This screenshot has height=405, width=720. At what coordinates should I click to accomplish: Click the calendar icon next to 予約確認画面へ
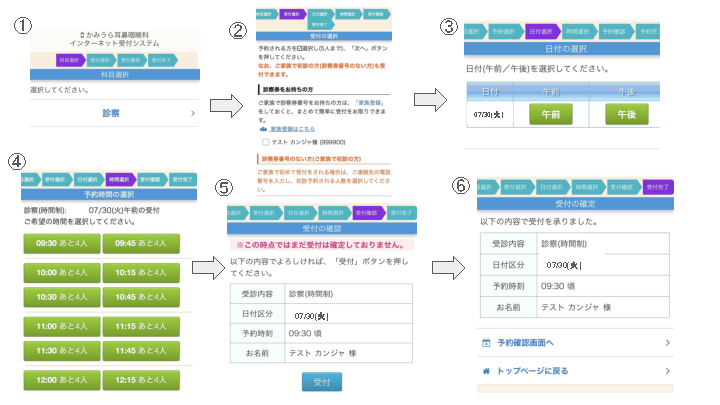tap(486, 342)
